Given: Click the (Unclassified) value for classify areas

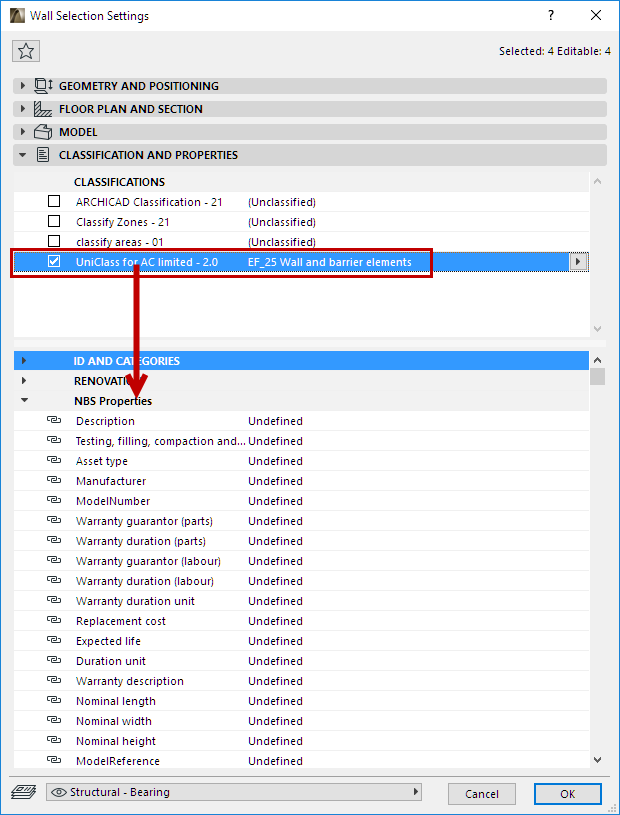Looking at the screenshot, I should tap(282, 242).
